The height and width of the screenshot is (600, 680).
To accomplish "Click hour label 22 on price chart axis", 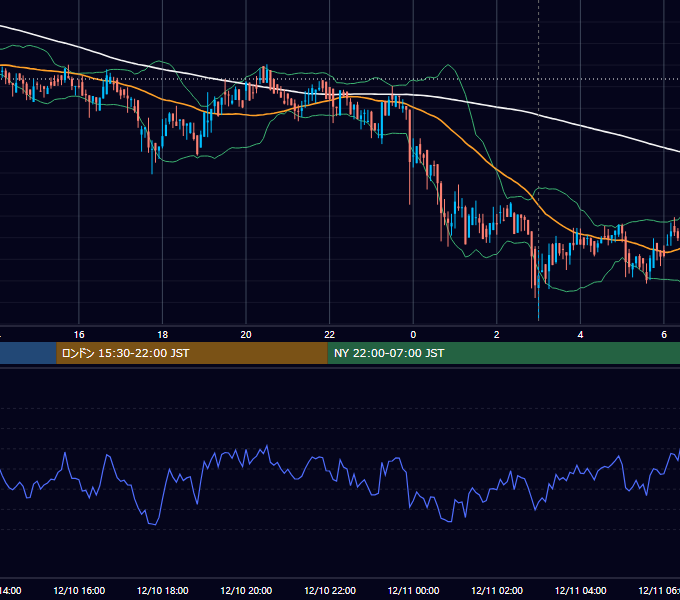I will tap(330, 335).
